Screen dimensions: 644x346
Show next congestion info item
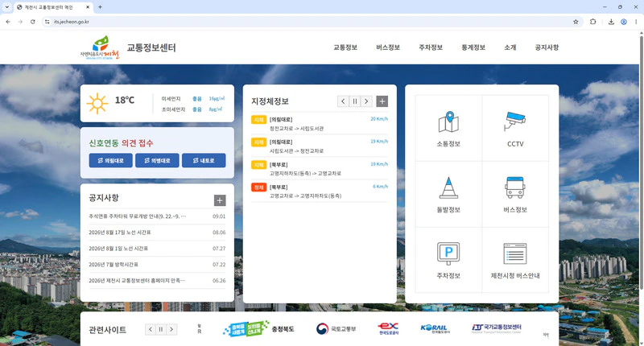(366, 101)
